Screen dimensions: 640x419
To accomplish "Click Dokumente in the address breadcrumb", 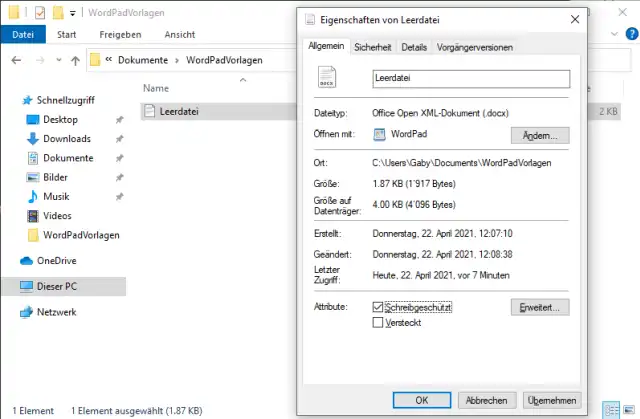I will coord(143,60).
